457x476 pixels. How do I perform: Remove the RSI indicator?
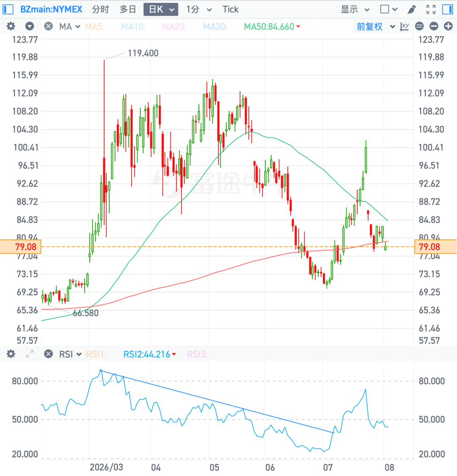click(48, 354)
